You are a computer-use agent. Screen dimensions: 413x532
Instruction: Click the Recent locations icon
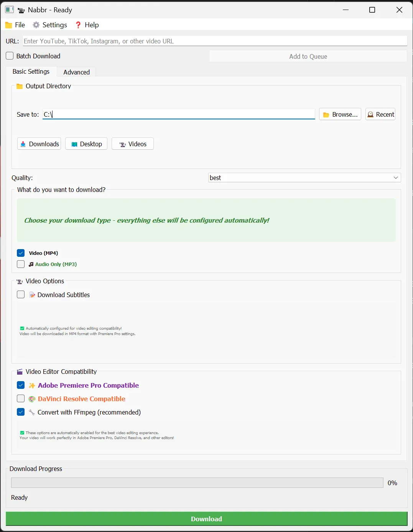click(370, 114)
